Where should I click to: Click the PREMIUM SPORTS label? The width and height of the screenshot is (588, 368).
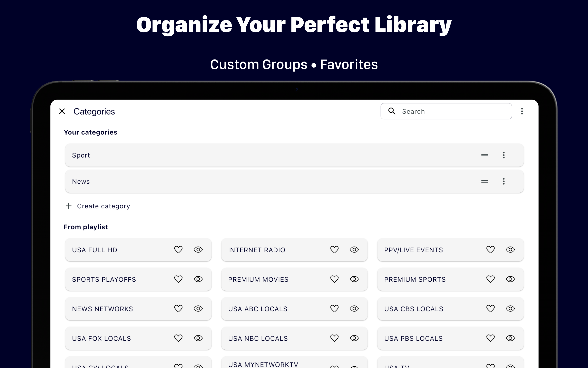415,279
